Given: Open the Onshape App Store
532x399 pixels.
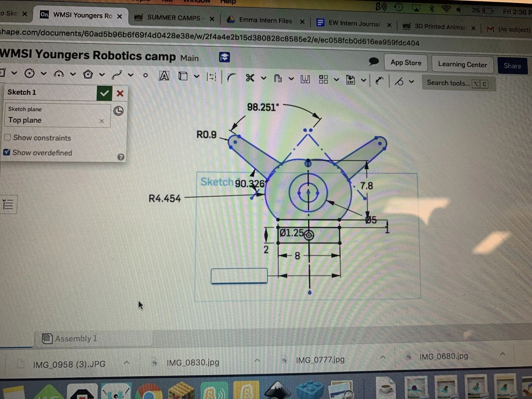Looking at the screenshot, I should (x=406, y=63).
